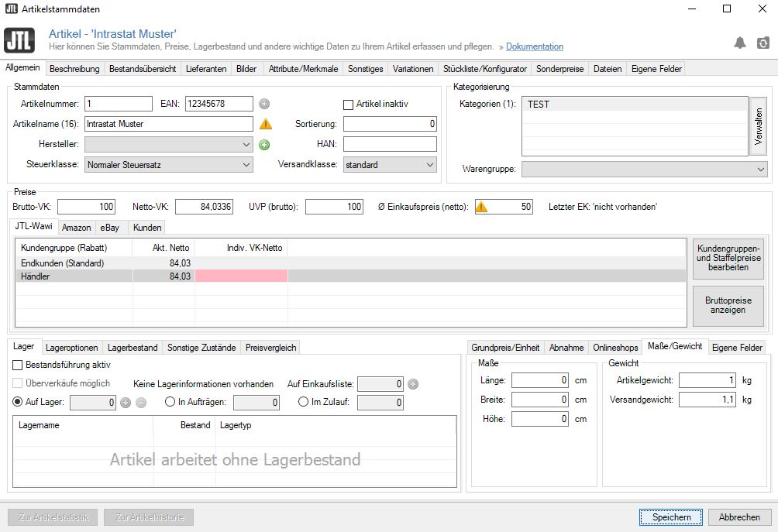Open the Sonstiges tab
The width and height of the screenshot is (778, 532).
(365, 69)
